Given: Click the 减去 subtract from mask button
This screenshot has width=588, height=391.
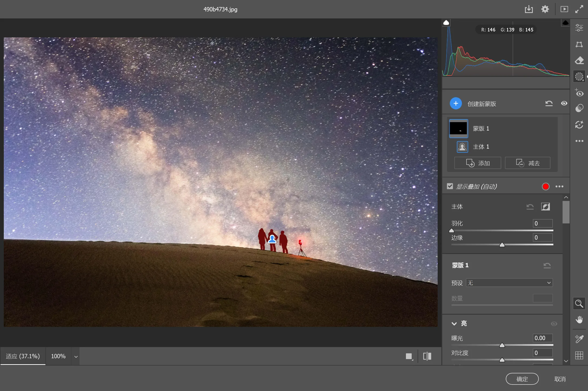Looking at the screenshot, I should 528,163.
